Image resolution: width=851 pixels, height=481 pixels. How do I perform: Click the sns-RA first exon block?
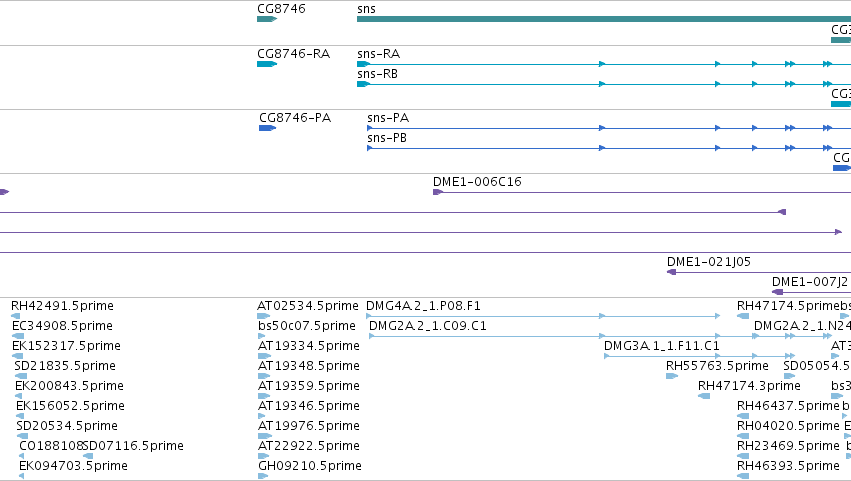pos(363,64)
